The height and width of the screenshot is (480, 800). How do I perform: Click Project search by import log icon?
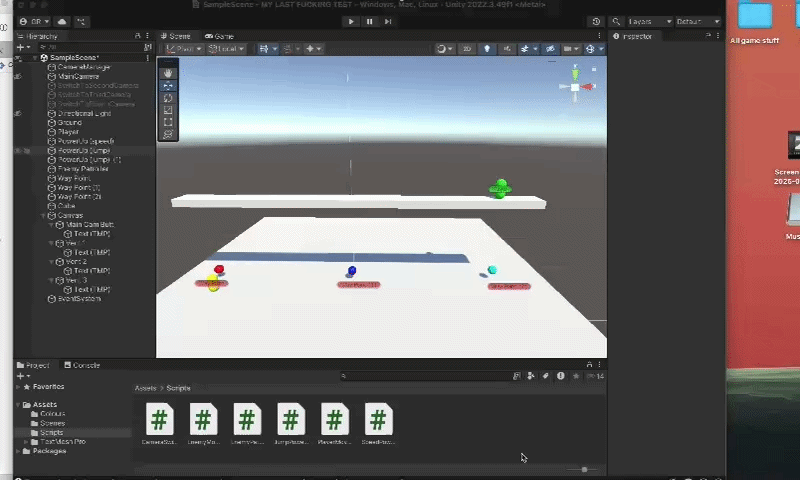561,376
